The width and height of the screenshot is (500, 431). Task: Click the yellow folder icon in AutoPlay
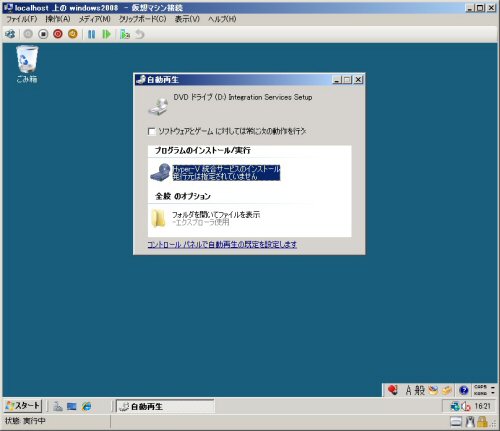[x=159, y=218]
